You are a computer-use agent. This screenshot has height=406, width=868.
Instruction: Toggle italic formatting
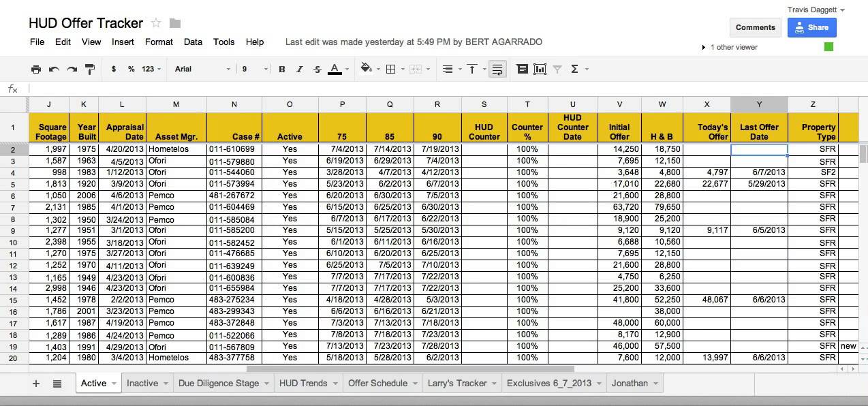[x=300, y=69]
